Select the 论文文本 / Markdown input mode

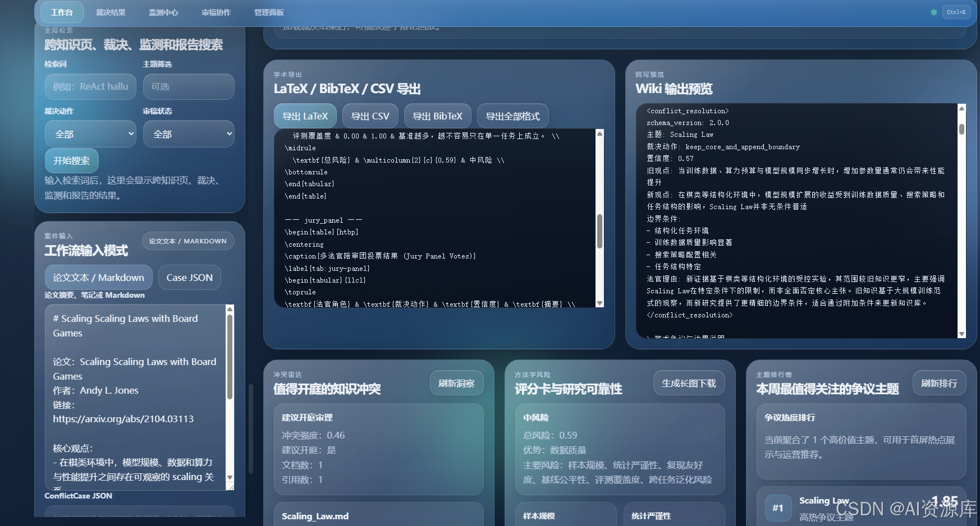[x=99, y=278]
